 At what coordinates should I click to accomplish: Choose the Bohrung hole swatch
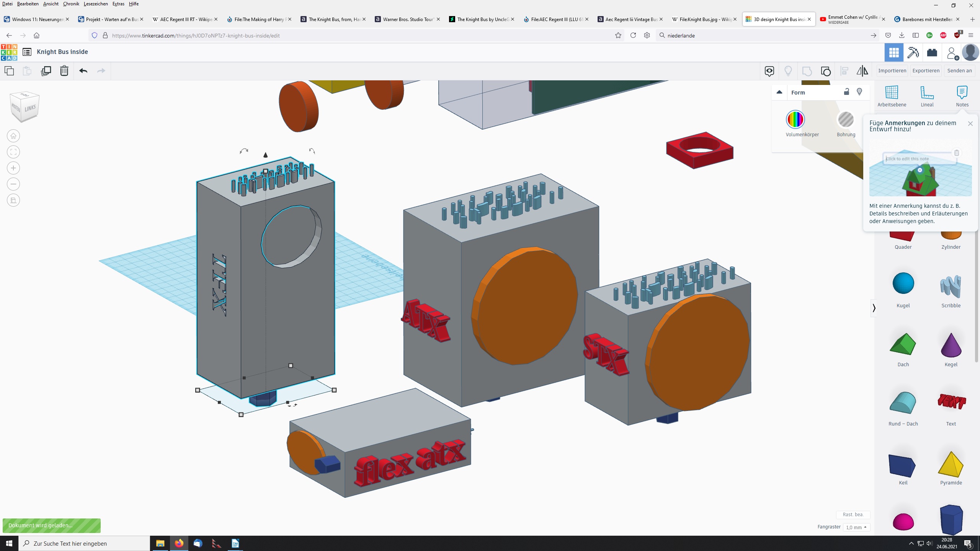click(x=846, y=119)
